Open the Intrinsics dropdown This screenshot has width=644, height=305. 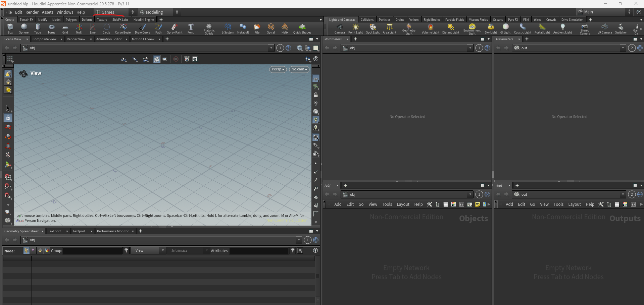189,250
